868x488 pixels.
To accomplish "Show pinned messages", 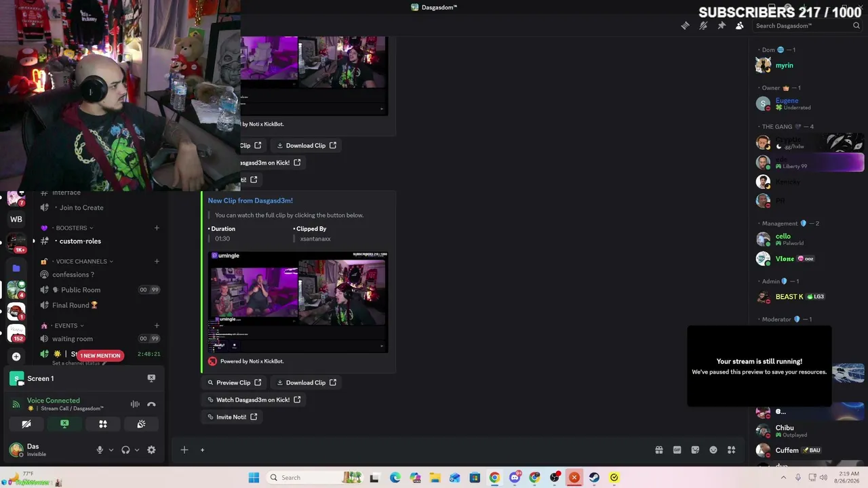I will coord(722,26).
